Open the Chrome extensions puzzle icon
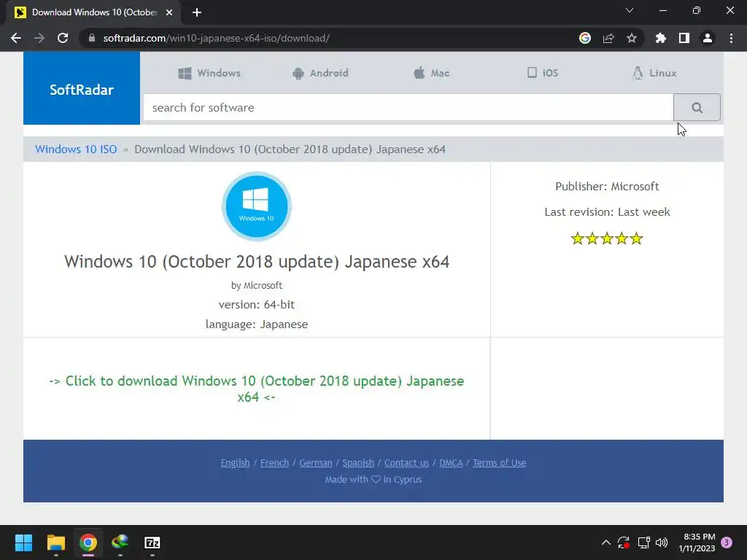This screenshot has height=560, width=747. [661, 38]
